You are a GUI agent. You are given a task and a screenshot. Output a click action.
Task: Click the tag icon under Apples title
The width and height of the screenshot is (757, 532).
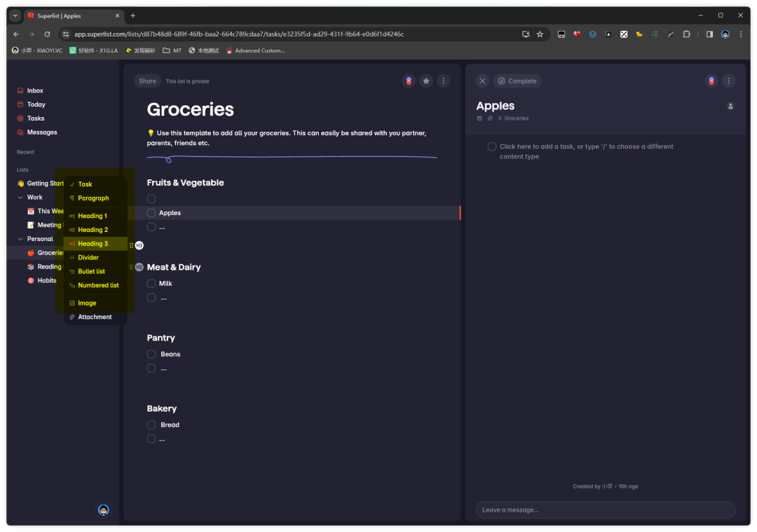point(490,118)
